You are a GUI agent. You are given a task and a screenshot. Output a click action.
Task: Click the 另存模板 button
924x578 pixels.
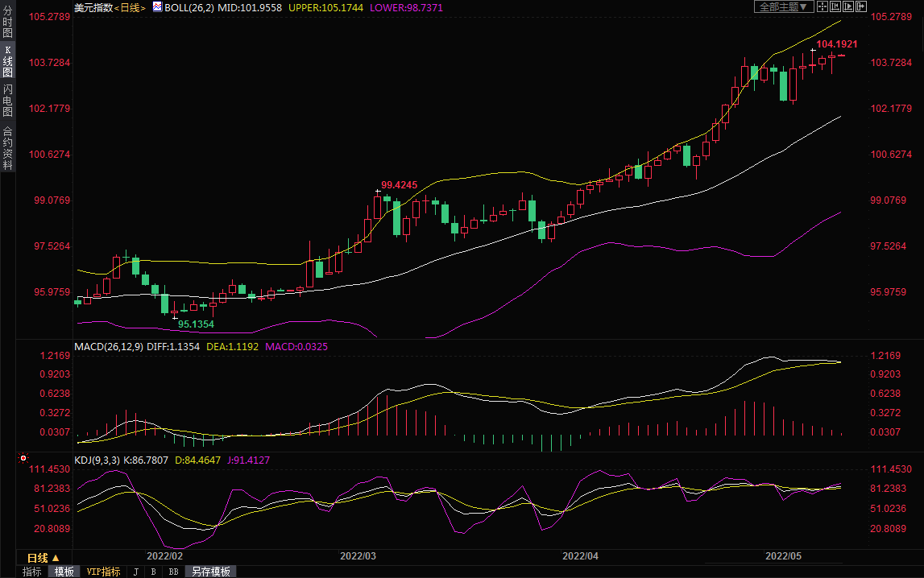click(x=211, y=572)
